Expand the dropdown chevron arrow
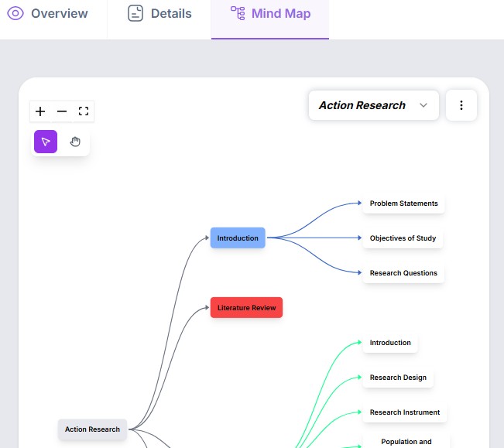 click(423, 105)
